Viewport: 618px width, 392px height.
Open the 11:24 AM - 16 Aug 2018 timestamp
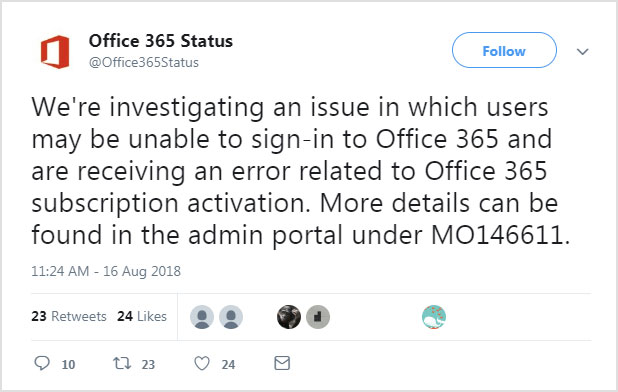tap(106, 271)
